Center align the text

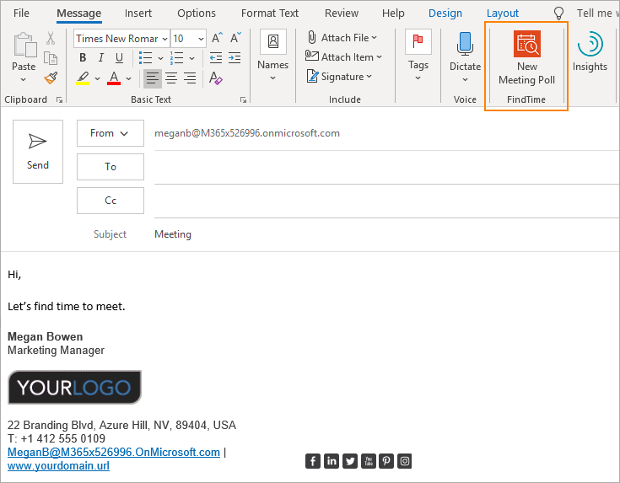click(x=171, y=78)
